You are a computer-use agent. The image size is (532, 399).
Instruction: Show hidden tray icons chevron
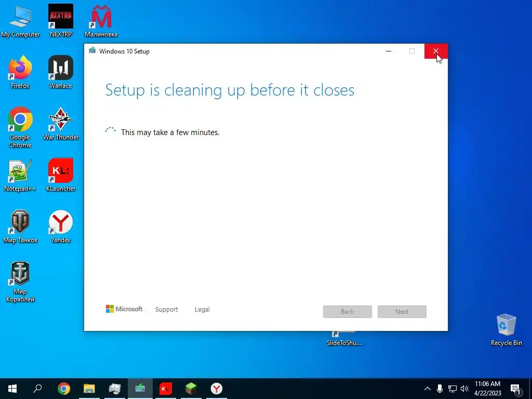(x=428, y=389)
